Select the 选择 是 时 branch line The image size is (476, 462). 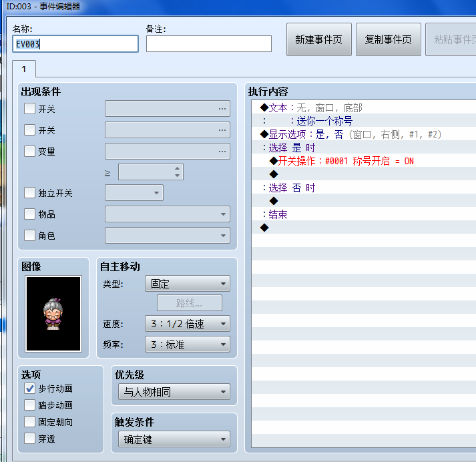click(364, 148)
